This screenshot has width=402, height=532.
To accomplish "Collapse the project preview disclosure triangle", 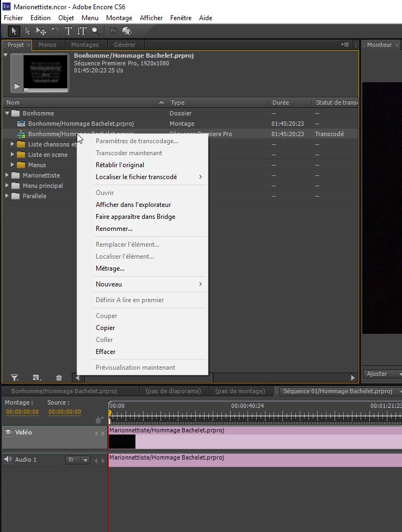I will tap(5, 55).
